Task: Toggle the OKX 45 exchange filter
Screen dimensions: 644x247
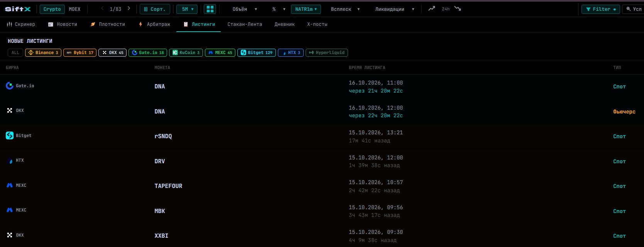Action: (113, 52)
